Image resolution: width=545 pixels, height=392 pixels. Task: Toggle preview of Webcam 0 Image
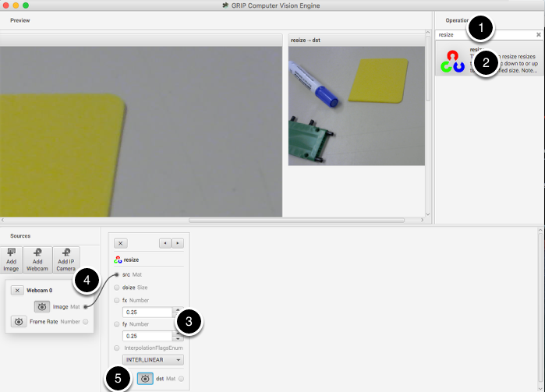click(x=43, y=306)
